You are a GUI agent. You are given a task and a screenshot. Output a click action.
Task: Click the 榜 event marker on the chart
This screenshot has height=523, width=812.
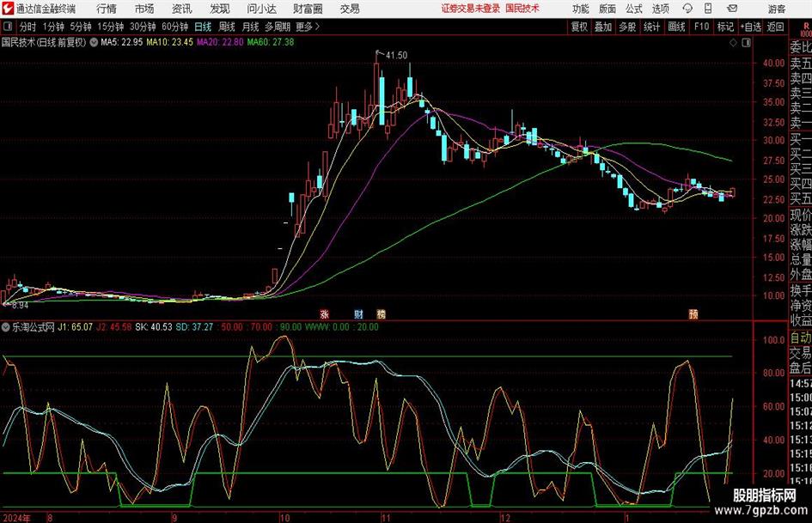(x=382, y=313)
